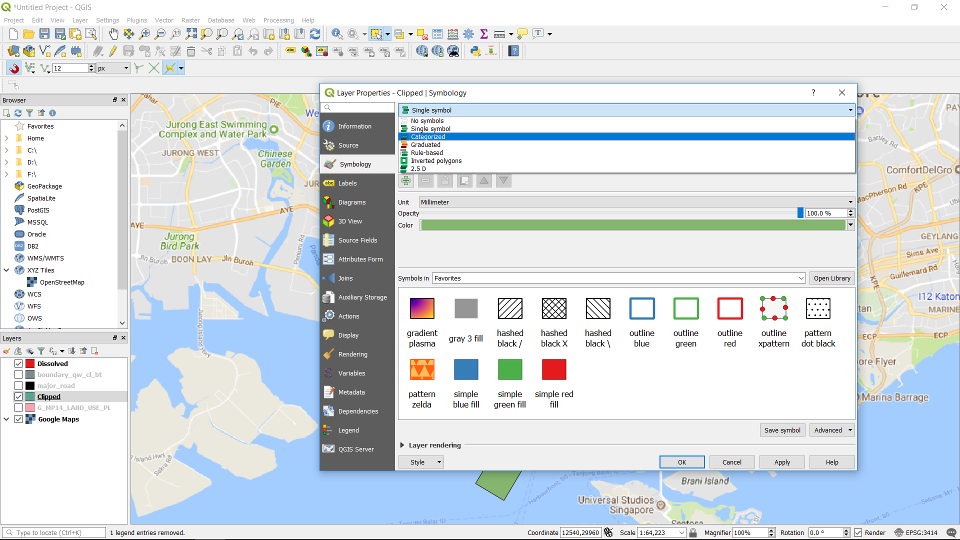Select the Joins section icon
This screenshot has width=960, height=540.
click(x=330, y=278)
